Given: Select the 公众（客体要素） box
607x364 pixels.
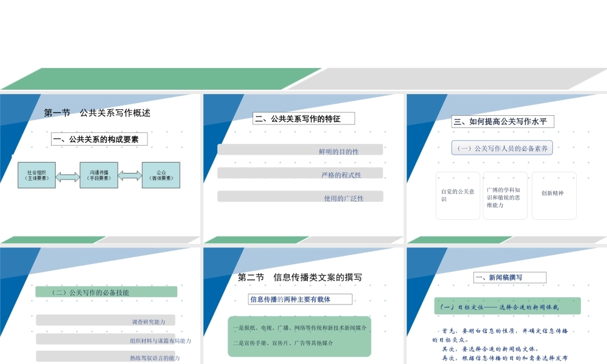Looking at the screenshot, I should 160,175.
